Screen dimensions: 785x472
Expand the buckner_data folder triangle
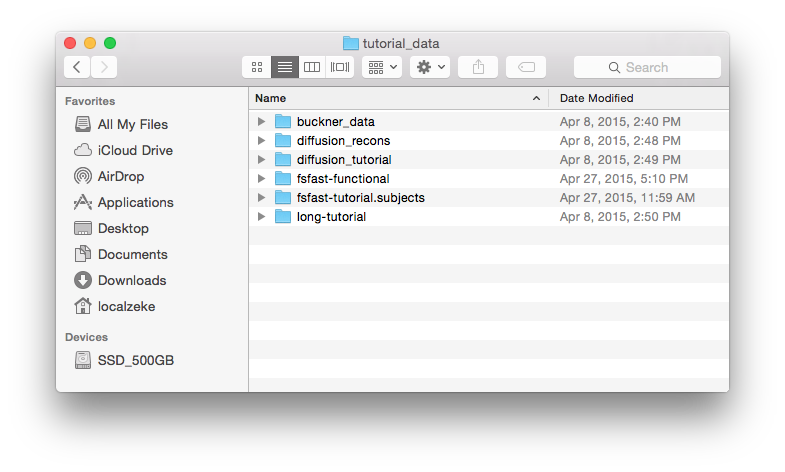(262, 122)
